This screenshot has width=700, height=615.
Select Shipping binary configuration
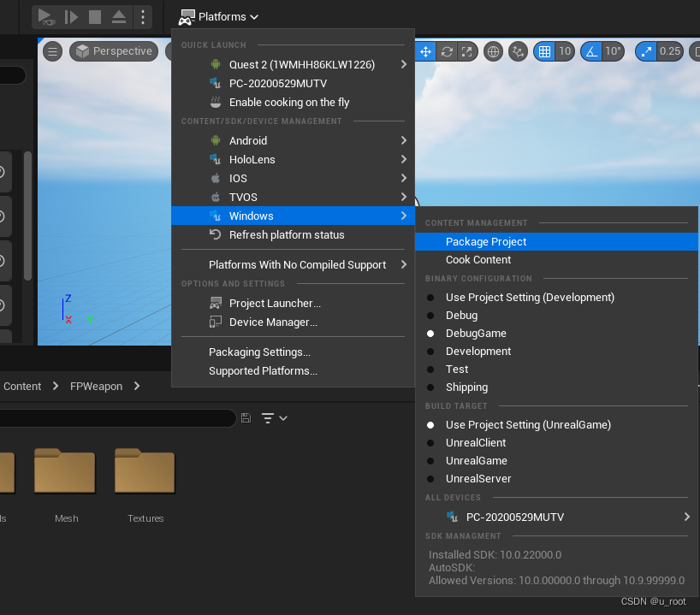pyautogui.click(x=556, y=387)
